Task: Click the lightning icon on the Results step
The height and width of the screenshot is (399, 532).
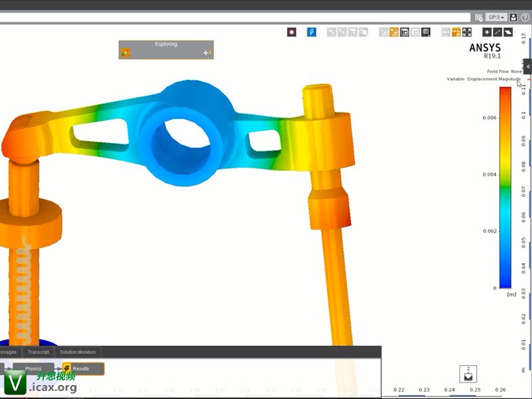Action: pyautogui.click(x=67, y=368)
